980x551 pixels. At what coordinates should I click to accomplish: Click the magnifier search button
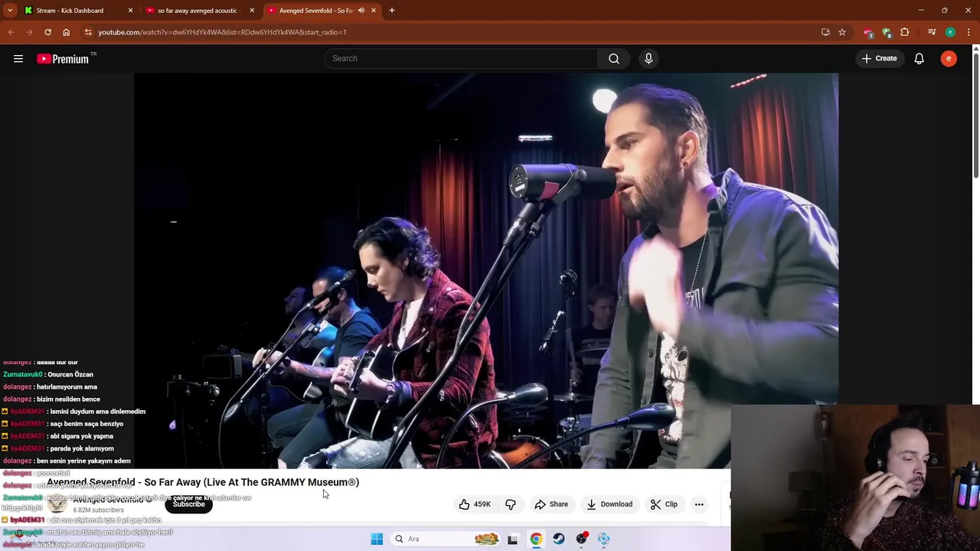click(x=614, y=58)
